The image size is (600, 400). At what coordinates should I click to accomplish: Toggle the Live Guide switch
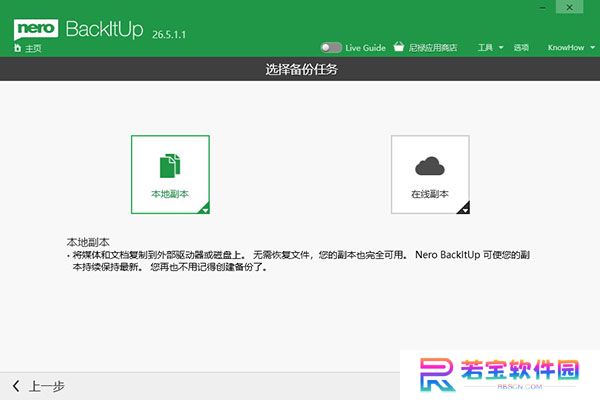point(331,47)
